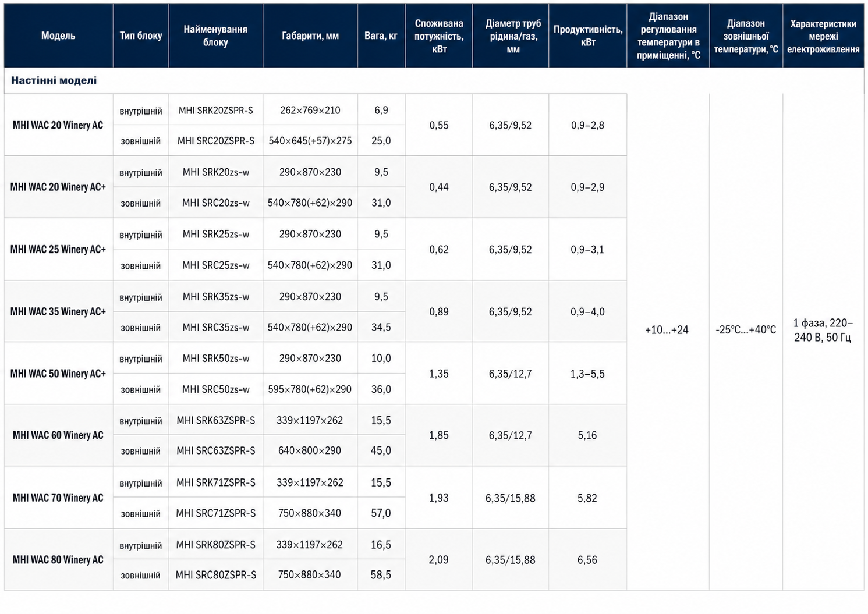Click outdoor temperature range '-25°C...+40°C'
This screenshot has width=868, height=614.
click(746, 330)
